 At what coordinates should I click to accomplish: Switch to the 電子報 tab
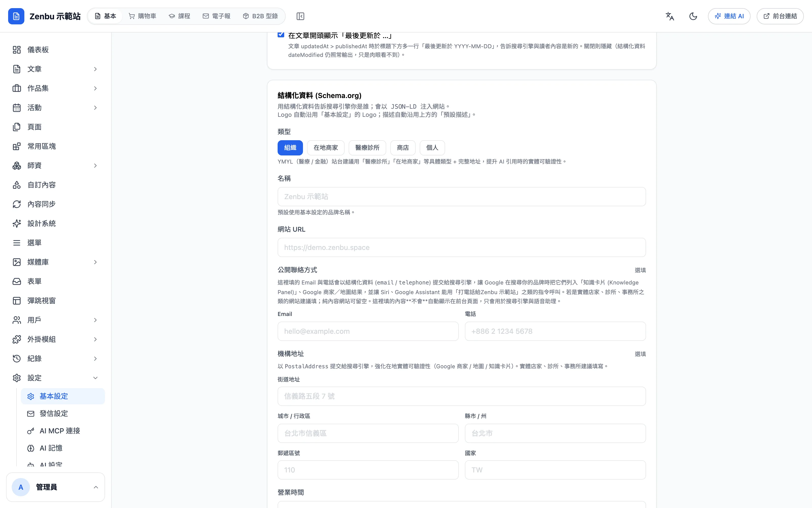216,16
